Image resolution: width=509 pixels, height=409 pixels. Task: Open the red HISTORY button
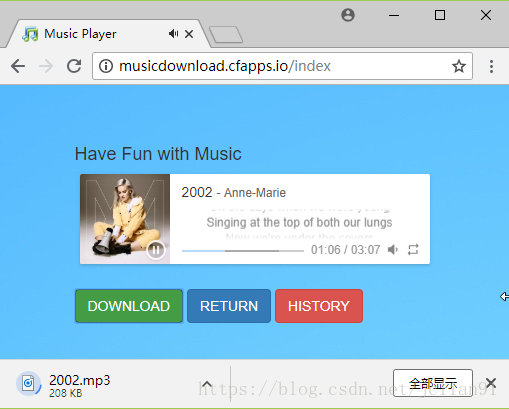pos(319,306)
